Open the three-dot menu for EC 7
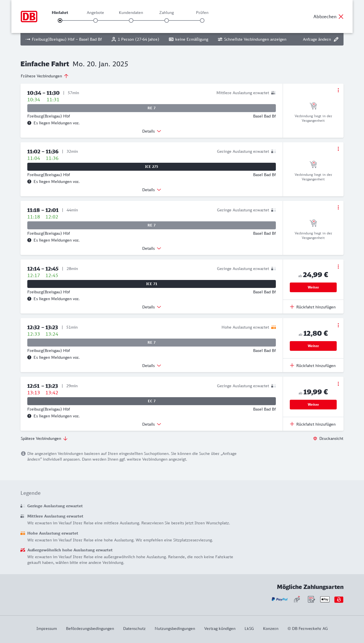 [338, 384]
